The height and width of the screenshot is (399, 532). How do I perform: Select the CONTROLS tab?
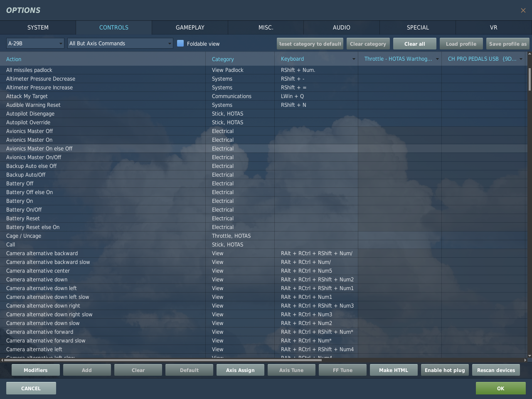[114, 27]
